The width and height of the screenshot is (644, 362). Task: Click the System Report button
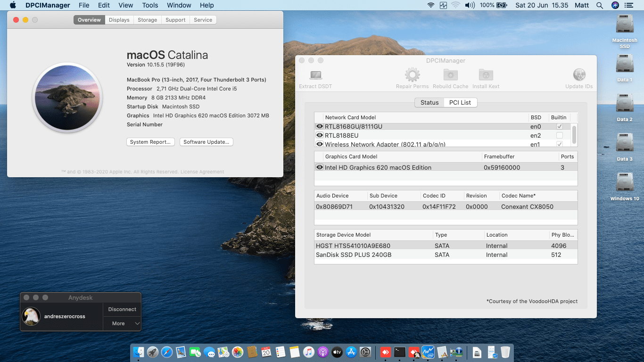point(150,141)
